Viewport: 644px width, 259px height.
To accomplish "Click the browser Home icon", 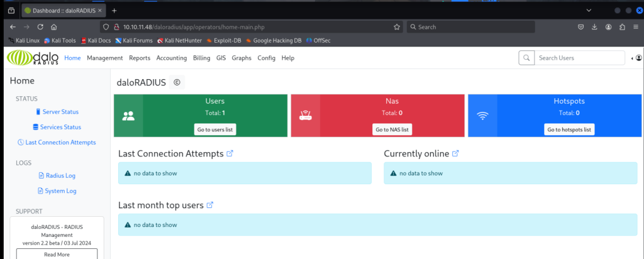I will click(53, 27).
